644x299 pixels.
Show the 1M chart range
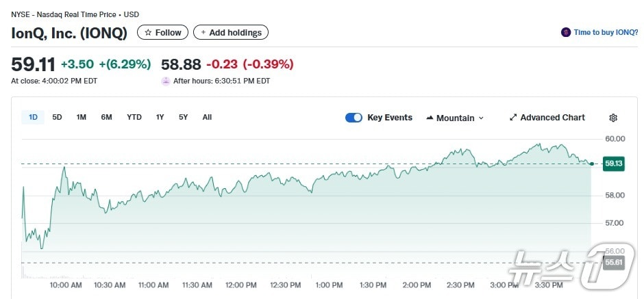pos(82,117)
